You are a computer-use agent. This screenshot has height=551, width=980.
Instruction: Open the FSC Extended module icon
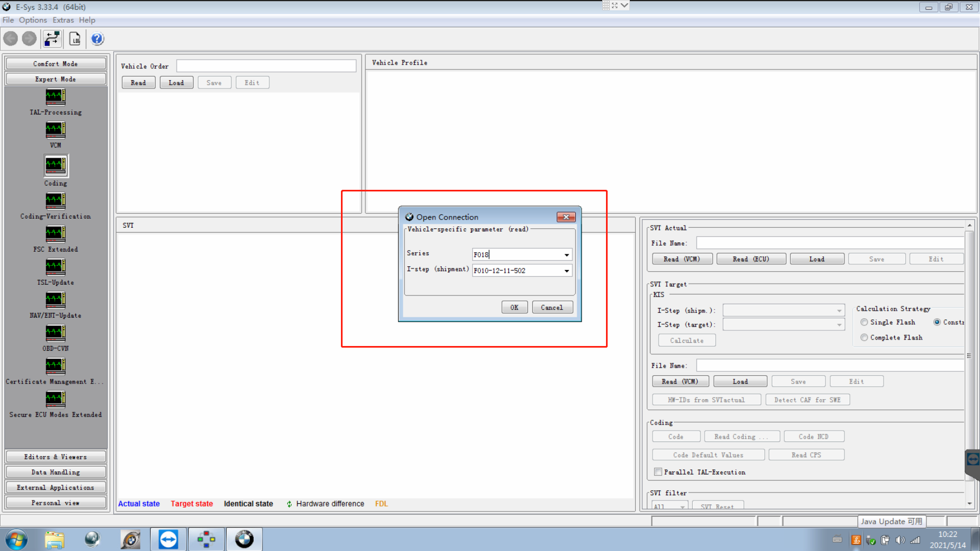[x=55, y=234]
